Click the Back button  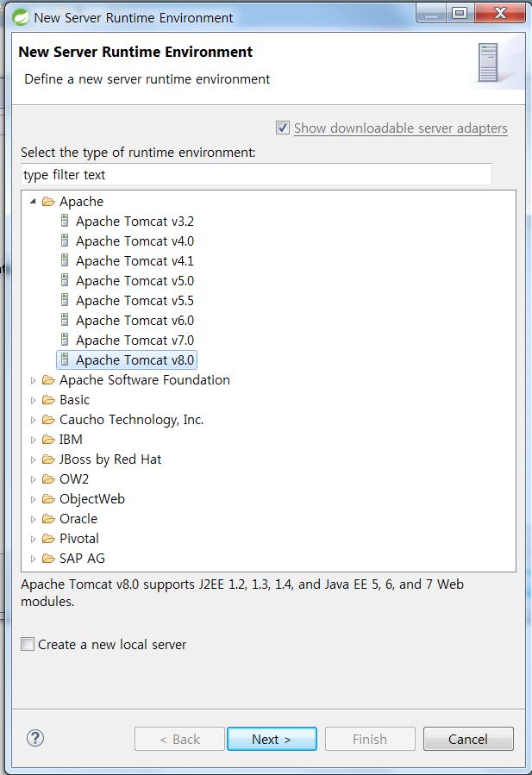tap(179, 739)
